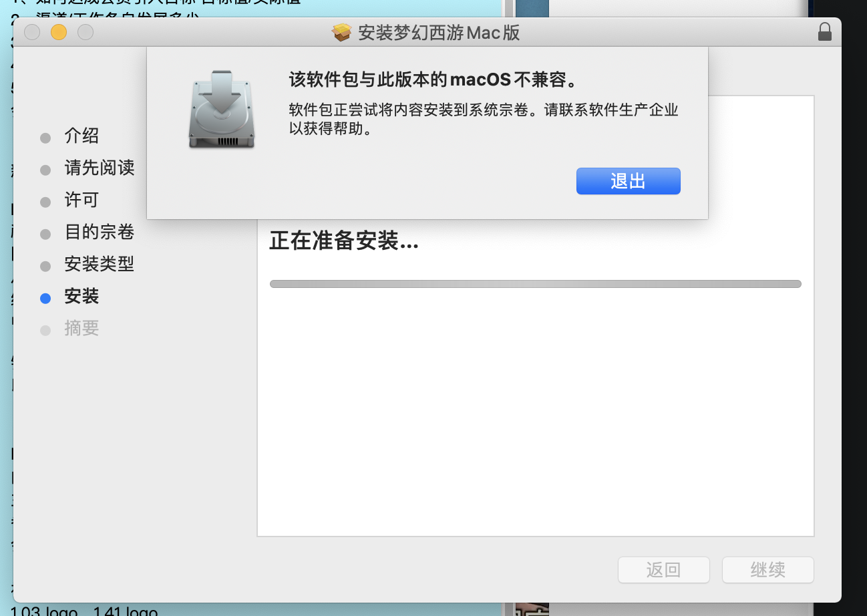This screenshot has height=616, width=867.
Task: Select the 许可 step in the sidebar
Action: 81,200
